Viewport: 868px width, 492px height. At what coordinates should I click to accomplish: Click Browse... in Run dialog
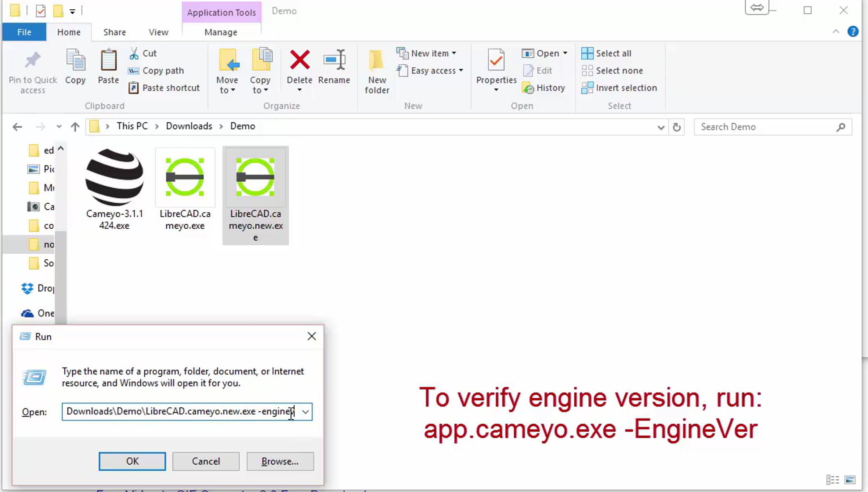pos(280,461)
